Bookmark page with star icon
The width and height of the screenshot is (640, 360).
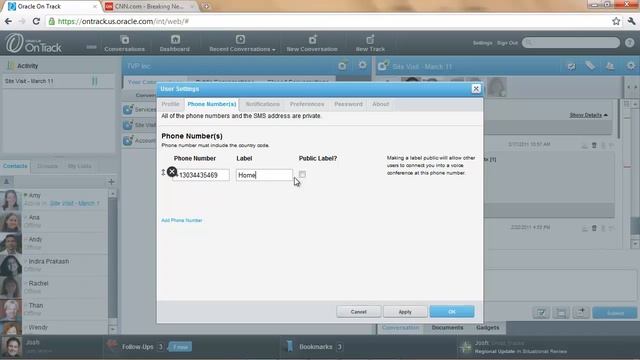pos(616,21)
